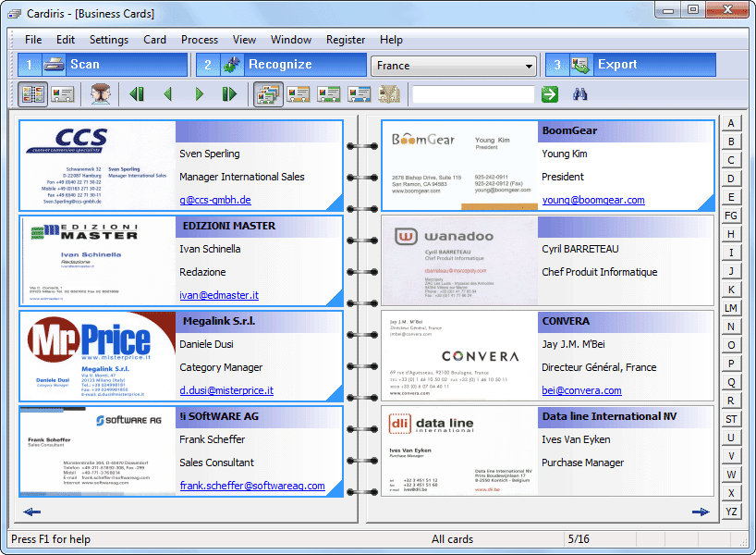Image resolution: width=756 pixels, height=555 pixels.
Task: Click the green go arrow button
Action: (x=550, y=94)
